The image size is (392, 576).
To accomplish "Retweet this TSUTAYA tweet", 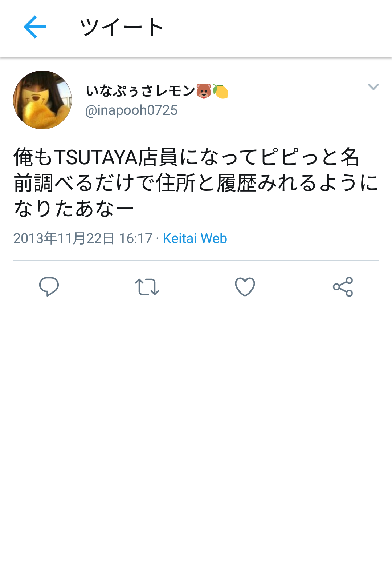I will tap(147, 287).
